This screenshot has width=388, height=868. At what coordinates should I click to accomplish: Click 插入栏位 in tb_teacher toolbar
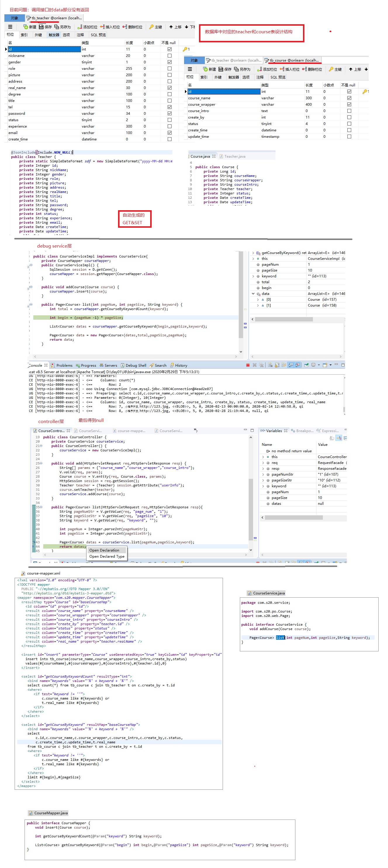pyautogui.click(x=110, y=27)
